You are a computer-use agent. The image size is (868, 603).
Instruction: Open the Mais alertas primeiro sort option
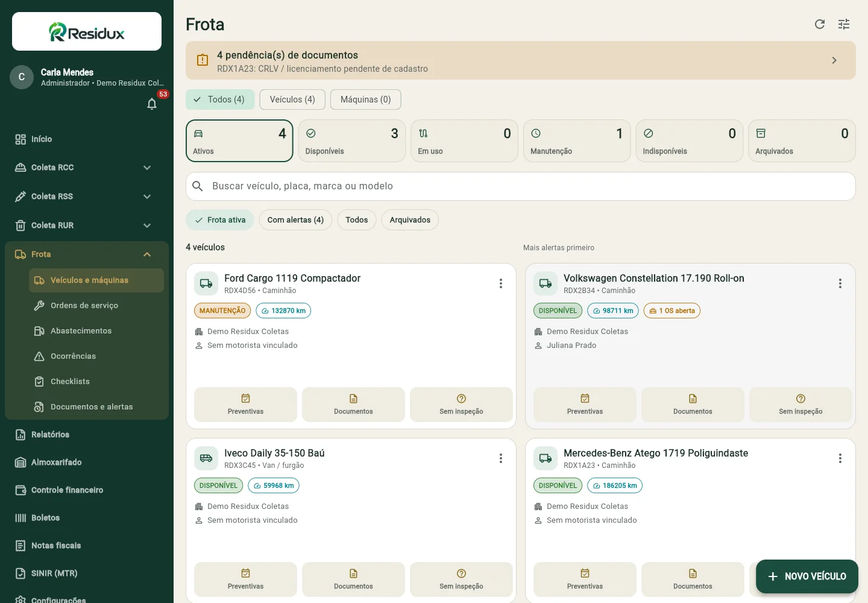point(559,248)
